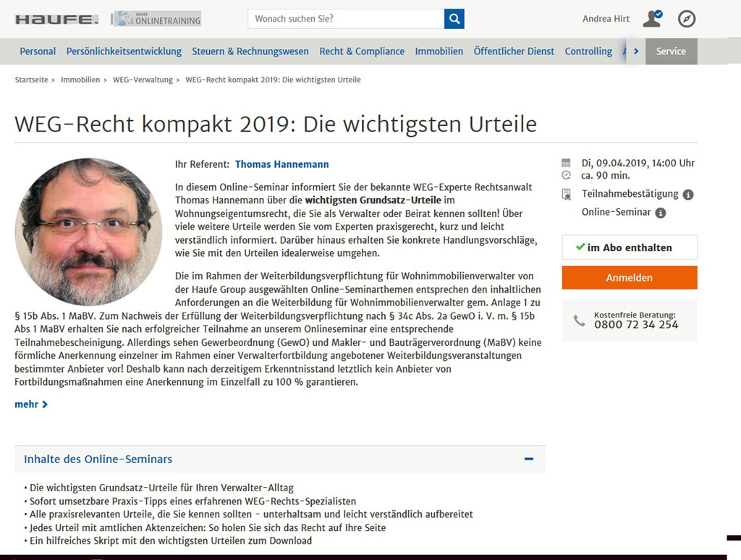Viewport: 741px width, 560px height.
Task: Click the page title WEG-Recht kompakt 2019
Action: pyautogui.click(x=276, y=124)
